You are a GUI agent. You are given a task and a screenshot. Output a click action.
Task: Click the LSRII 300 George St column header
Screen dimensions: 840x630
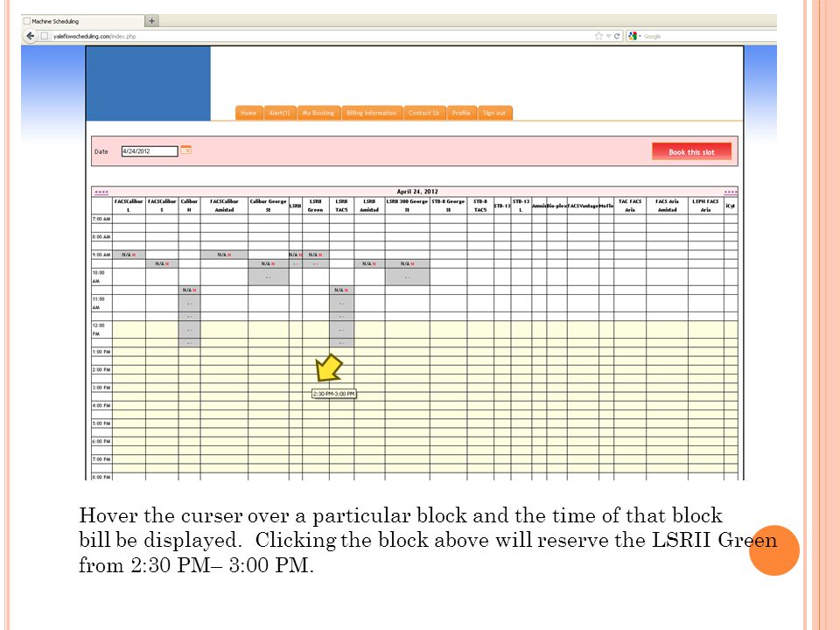pyautogui.click(x=407, y=206)
